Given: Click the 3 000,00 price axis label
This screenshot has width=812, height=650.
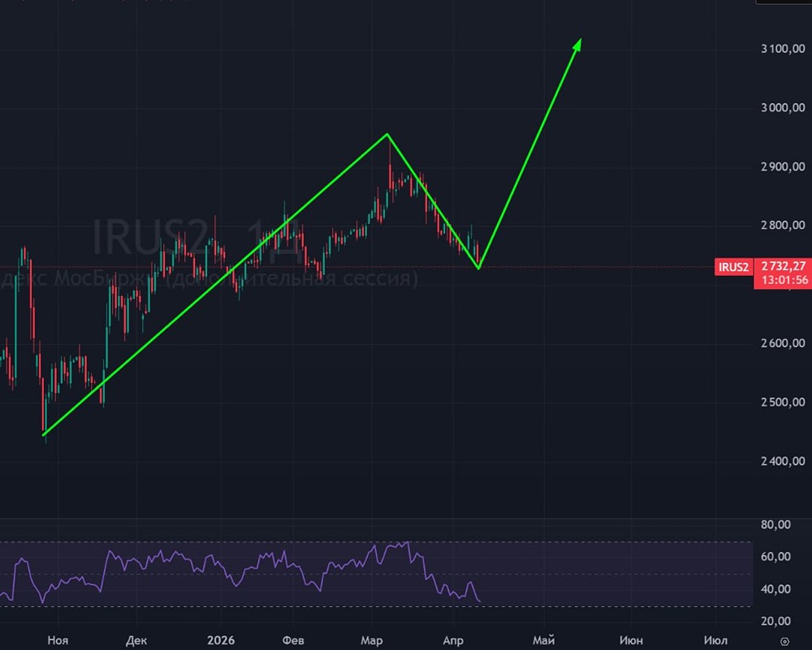Looking at the screenshot, I should [783, 108].
